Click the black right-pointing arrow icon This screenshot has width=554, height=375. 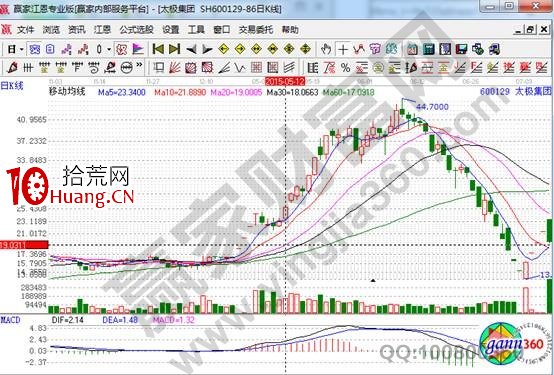[x=207, y=49]
